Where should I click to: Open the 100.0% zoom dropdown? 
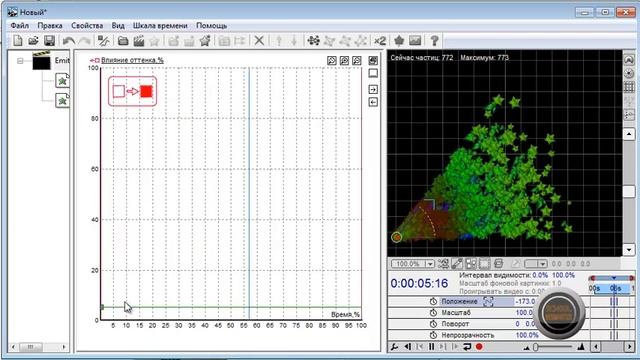(429, 264)
